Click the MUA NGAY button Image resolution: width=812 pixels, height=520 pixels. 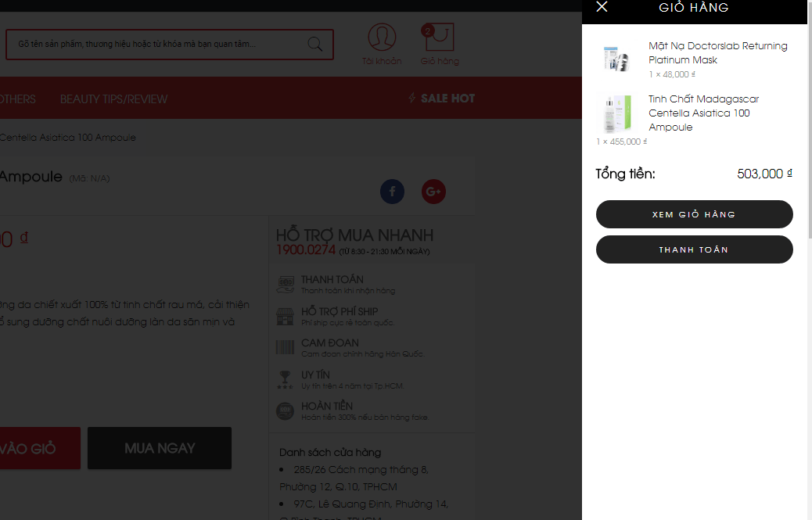pos(160,448)
